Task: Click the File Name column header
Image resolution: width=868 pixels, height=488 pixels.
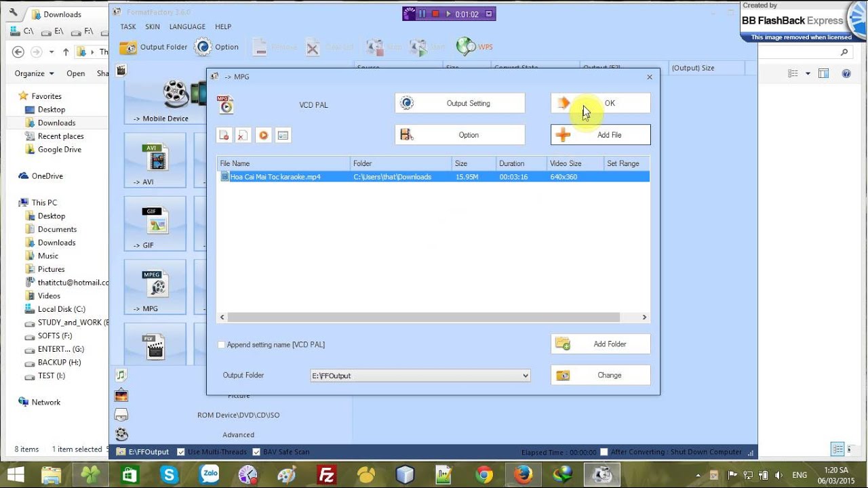Action: click(x=283, y=163)
